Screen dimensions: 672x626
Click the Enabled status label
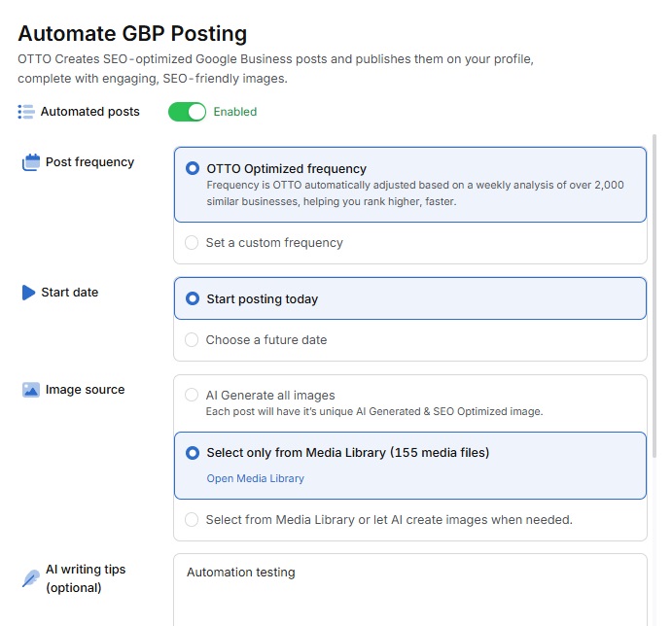[x=235, y=112]
